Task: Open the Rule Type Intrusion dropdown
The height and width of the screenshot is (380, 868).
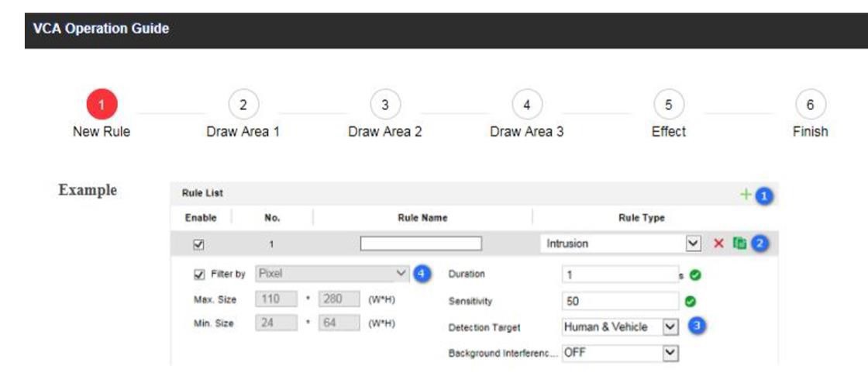Action: [622, 244]
